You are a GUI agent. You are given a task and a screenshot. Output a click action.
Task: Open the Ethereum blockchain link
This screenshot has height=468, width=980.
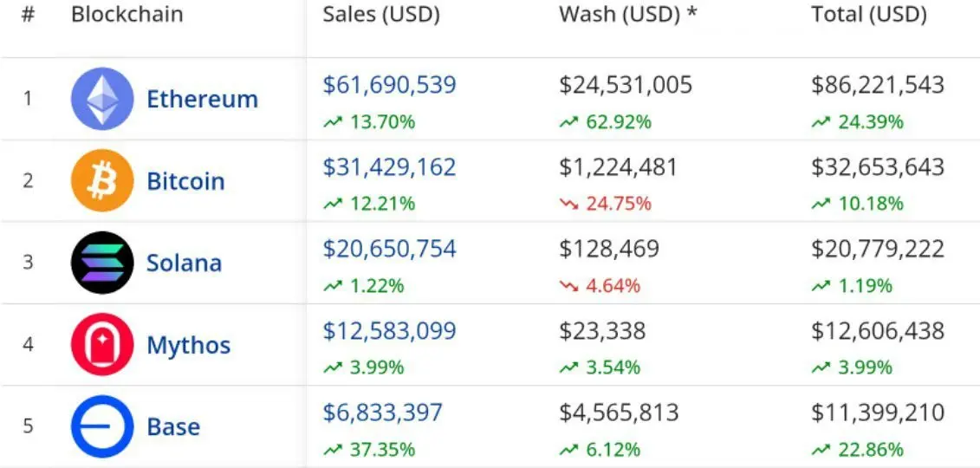[202, 99]
